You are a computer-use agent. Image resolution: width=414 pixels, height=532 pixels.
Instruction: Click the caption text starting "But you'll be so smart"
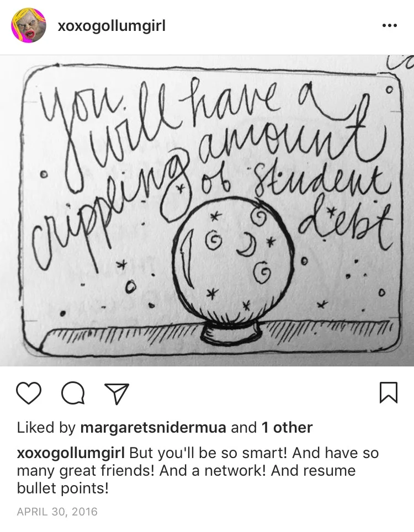pyautogui.click(x=198, y=471)
